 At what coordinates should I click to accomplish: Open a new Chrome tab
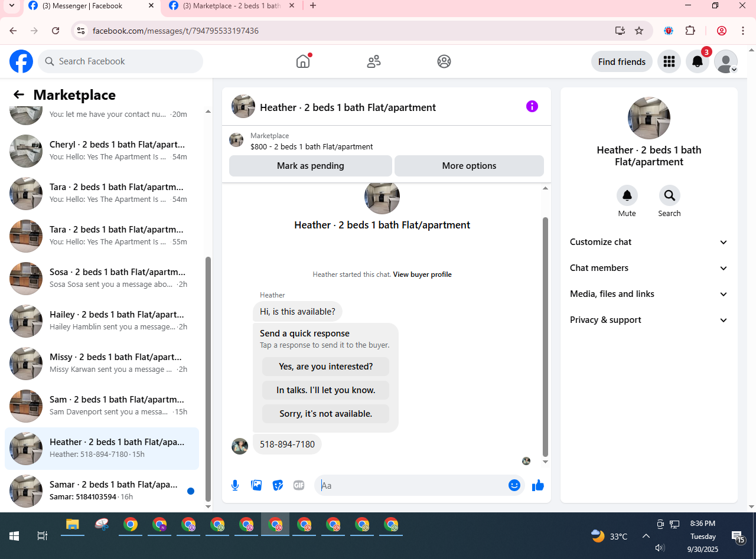(x=313, y=6)
